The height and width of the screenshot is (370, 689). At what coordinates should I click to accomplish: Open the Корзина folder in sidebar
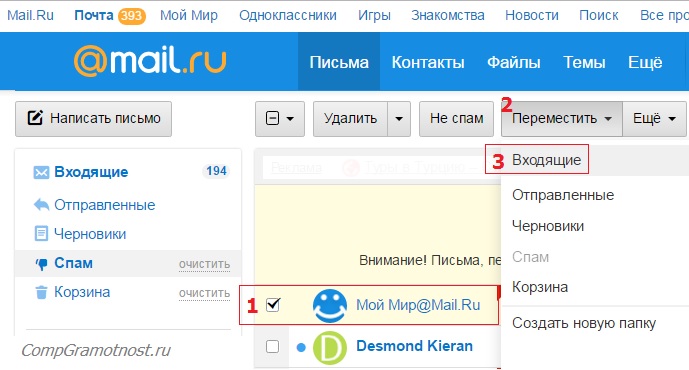82,292
